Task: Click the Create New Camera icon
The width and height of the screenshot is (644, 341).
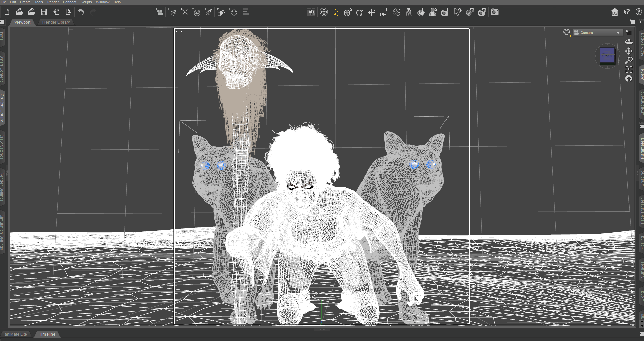Action: [159, 12]
